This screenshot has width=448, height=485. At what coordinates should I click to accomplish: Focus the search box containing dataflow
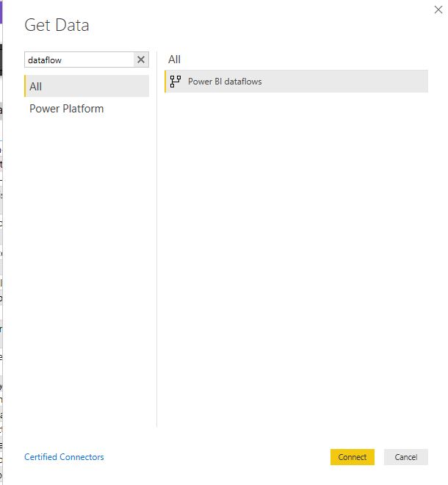79,60
